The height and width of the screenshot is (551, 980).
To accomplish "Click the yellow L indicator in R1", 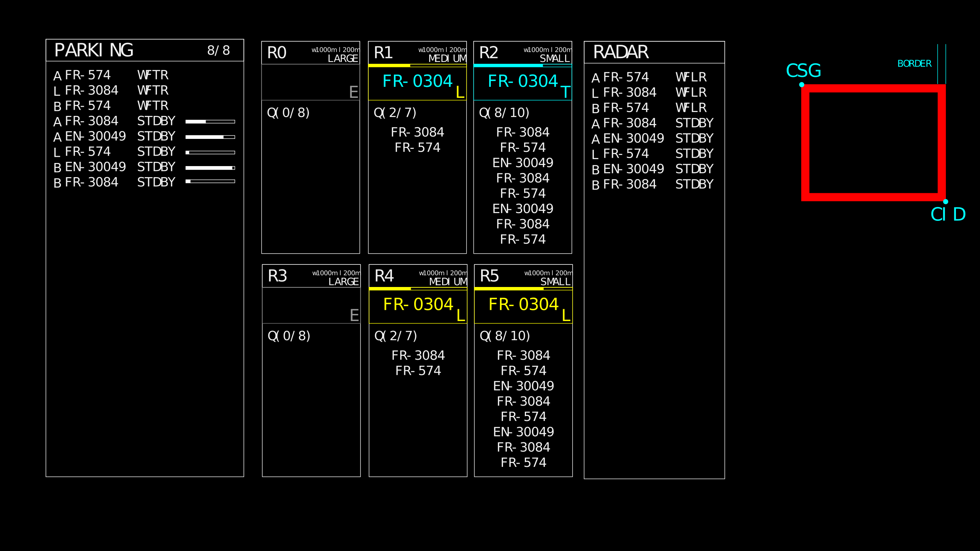I will point(460,92).
